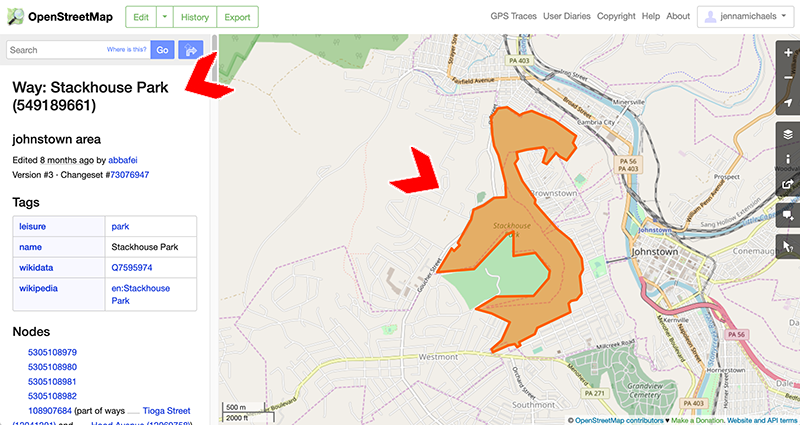Viewport: 800px width, 425px height.
Task: Click the OpenStreetMap magnifier logo
Action: pyautogui.click(x=15, y=17)
